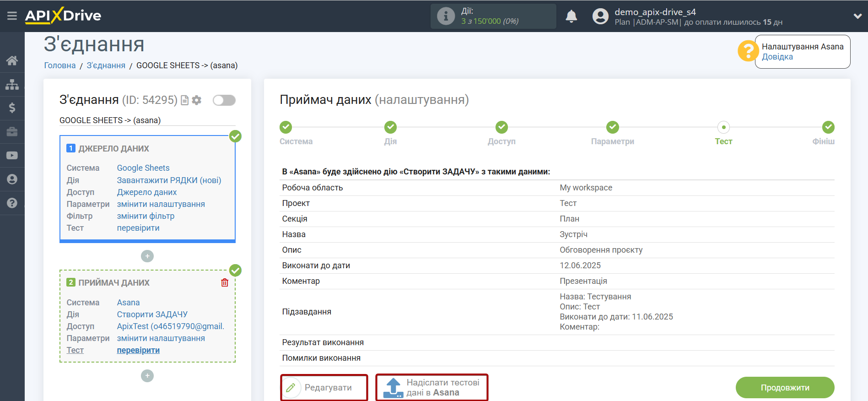
Task: Click the Тест label in data receiver block
Action: click(75, 350)
